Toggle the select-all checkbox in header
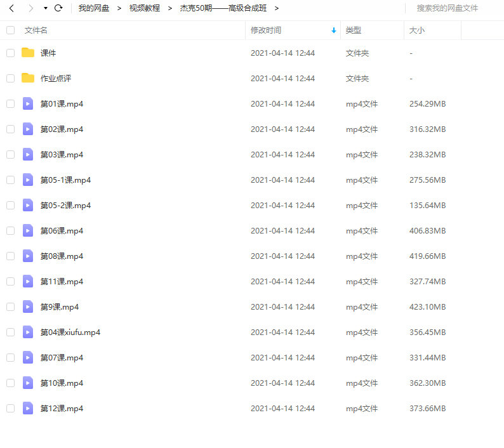 coord(10,30)
